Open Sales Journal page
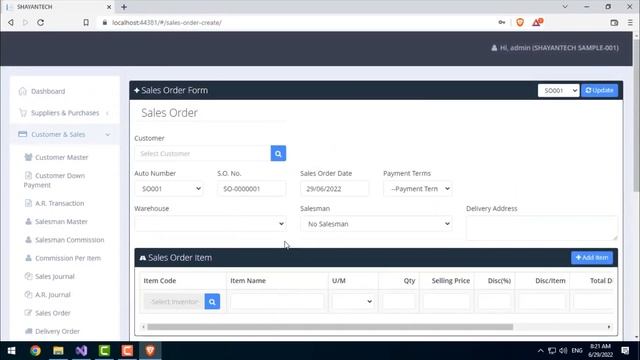 [55, 276]
